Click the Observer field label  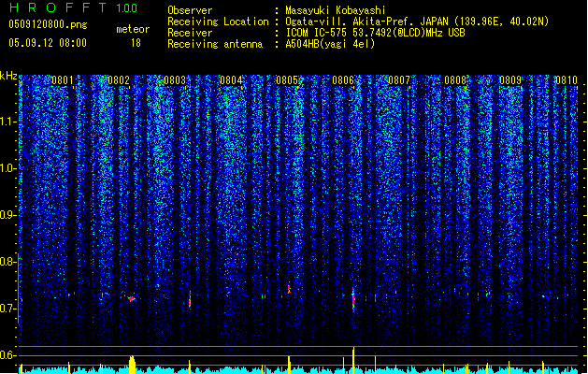coord(190,10)
